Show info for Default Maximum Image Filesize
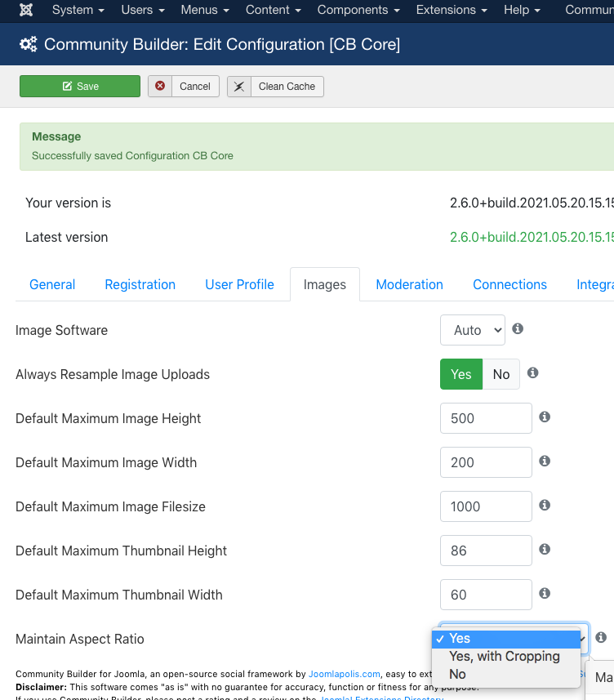Screen dimensions: 614x700 545,506
